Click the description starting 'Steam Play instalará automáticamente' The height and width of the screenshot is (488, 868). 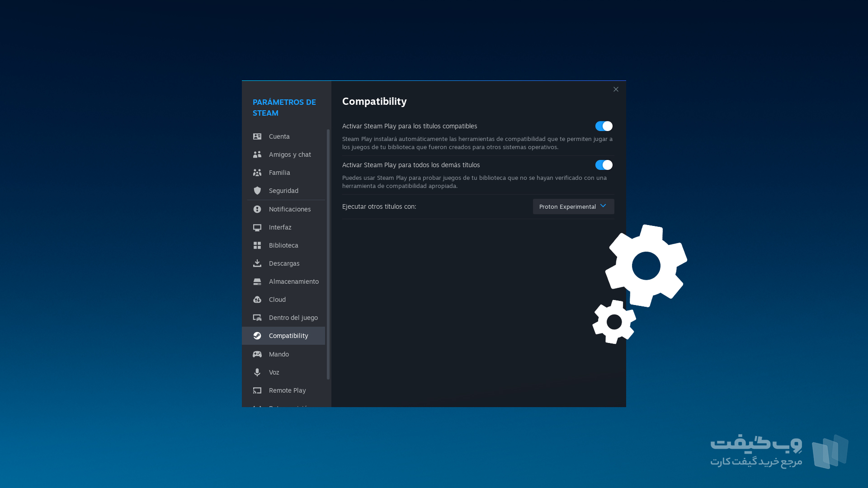coord(477,143)
